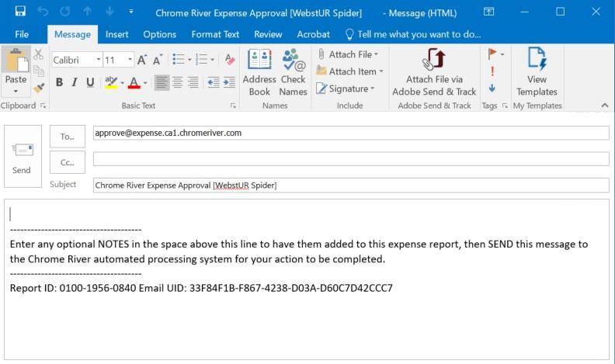This screenshot has width=615, height=364.
Task: Click the Next Item down arrow
Action: click(x=109, y=12)
